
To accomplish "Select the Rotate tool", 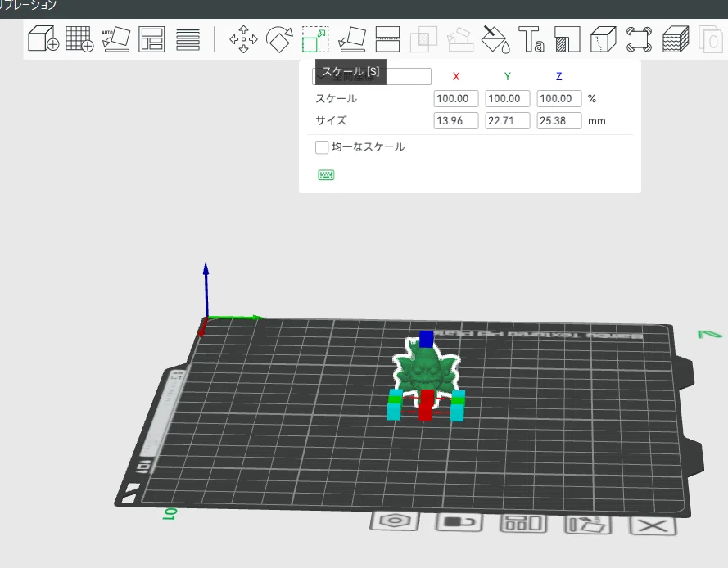I will pyautogui.click(x=279, y=39).
